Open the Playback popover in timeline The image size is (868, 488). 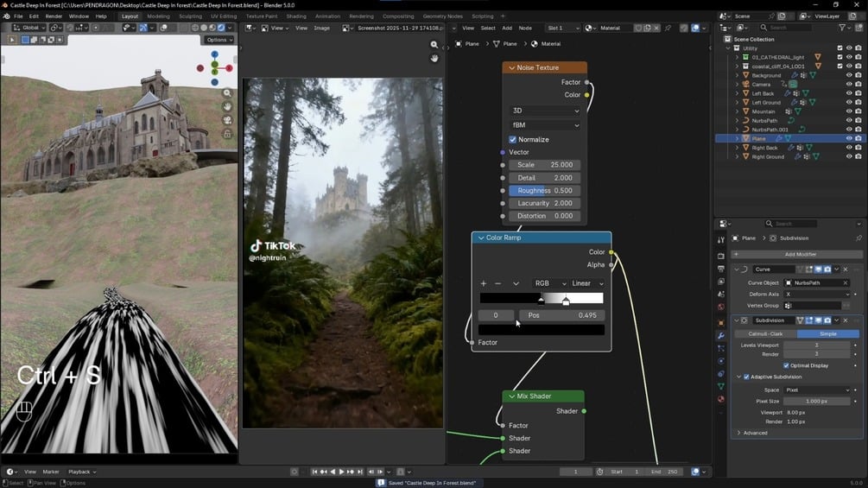pos(82,472)
